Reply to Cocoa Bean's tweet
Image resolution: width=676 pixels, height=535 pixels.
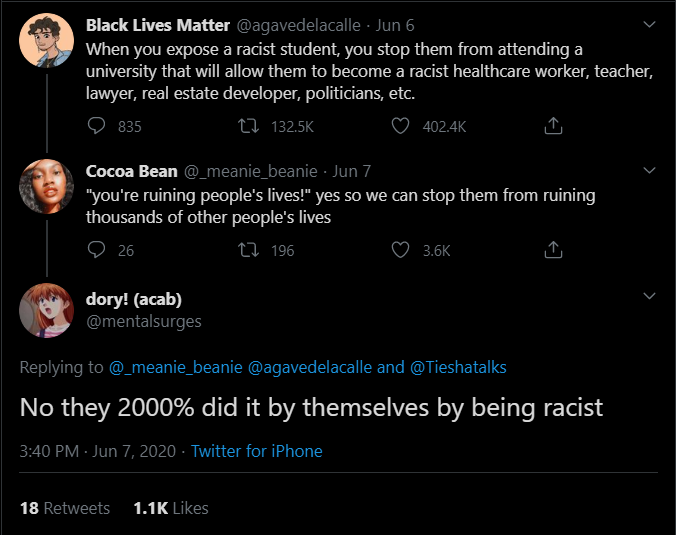(x=97, y=250)
